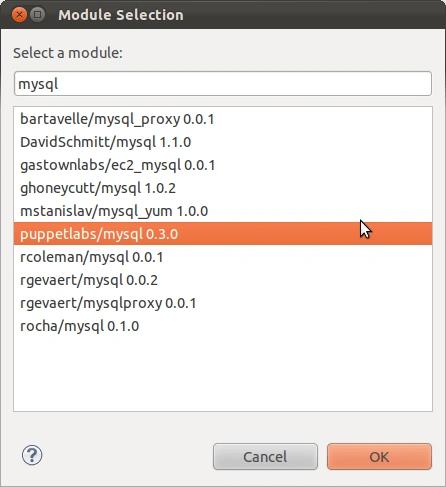
Task: Click the help question mark icon
Action: pyautogui.click(x=32, y=455)
